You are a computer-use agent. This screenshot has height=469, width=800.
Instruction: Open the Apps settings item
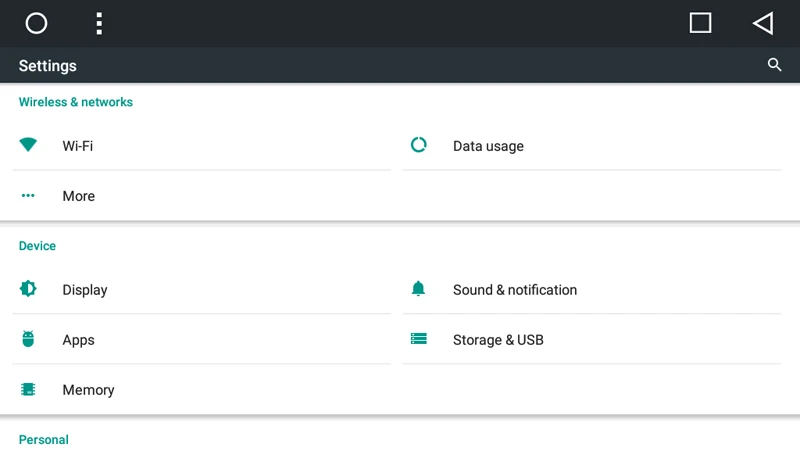202,340
